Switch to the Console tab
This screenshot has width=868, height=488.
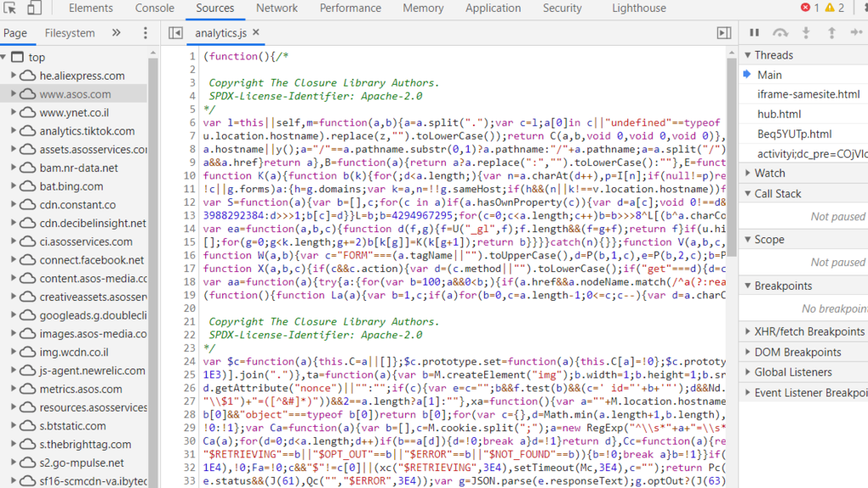click(x=154, y=8)
